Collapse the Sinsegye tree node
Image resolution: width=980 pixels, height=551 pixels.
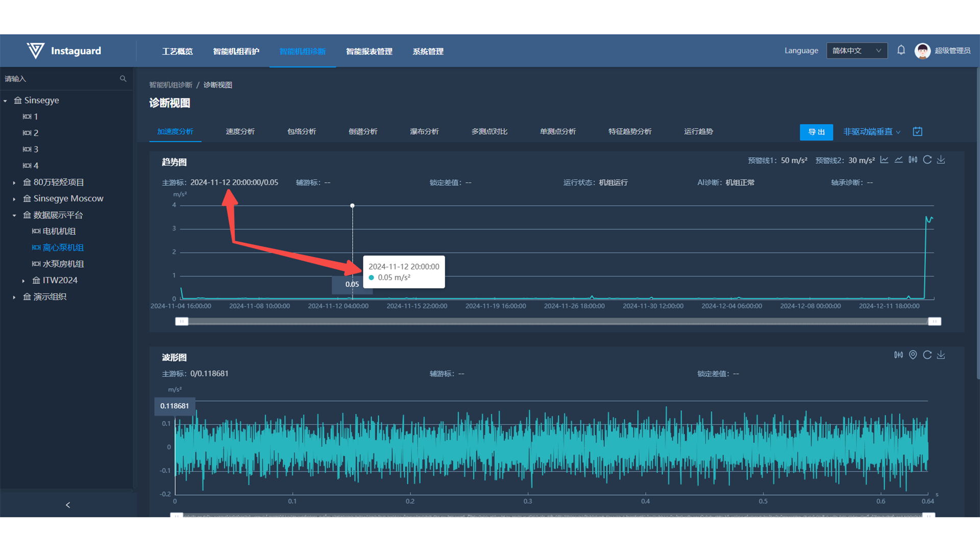5,101
